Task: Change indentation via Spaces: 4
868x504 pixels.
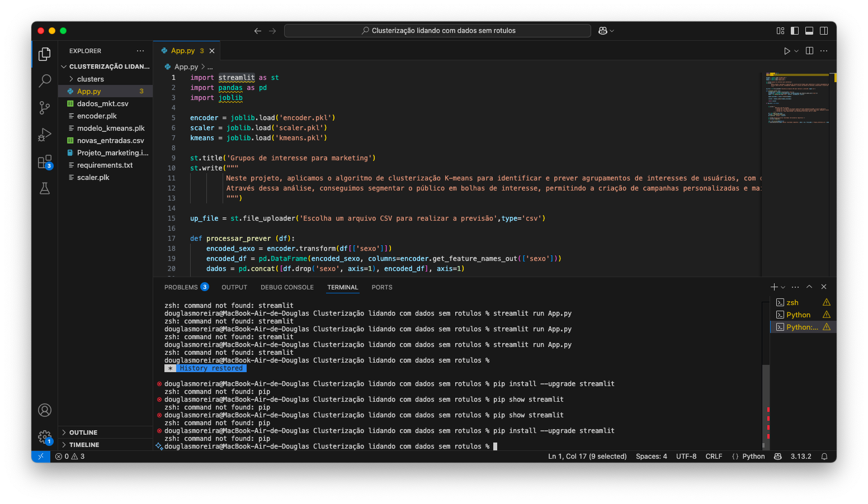Action: point(652,457)
